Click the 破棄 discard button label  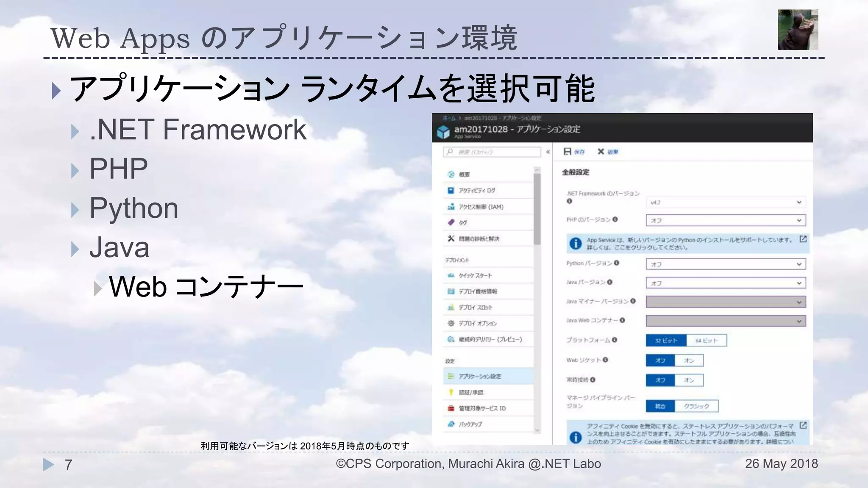pos(612,152)
